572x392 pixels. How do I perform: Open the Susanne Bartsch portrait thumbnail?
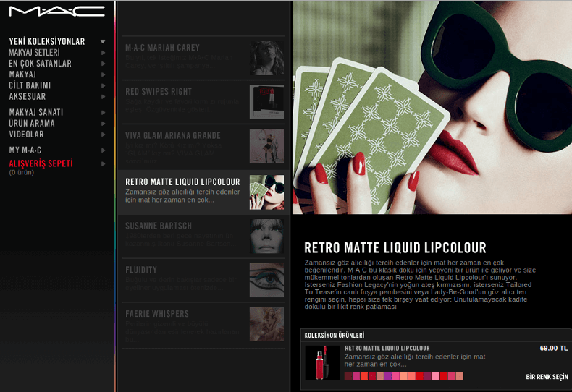tap(266, 236)
